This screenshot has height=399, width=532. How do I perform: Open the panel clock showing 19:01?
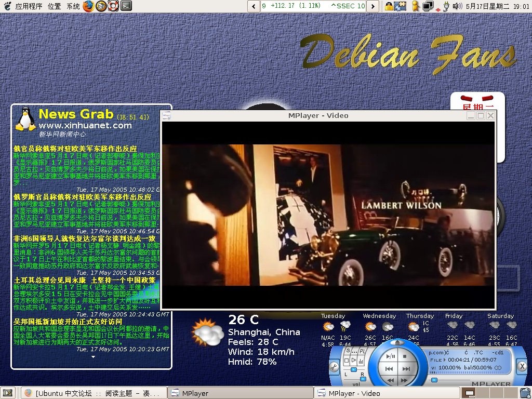tap(497, 6)
